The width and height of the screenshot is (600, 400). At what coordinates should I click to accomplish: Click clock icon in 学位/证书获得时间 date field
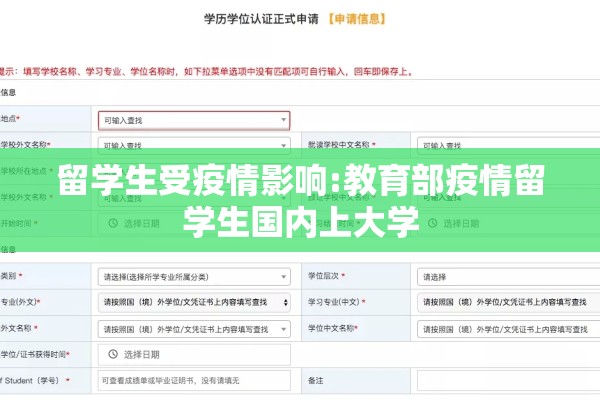pyautogui.click(x=113, y=354)
